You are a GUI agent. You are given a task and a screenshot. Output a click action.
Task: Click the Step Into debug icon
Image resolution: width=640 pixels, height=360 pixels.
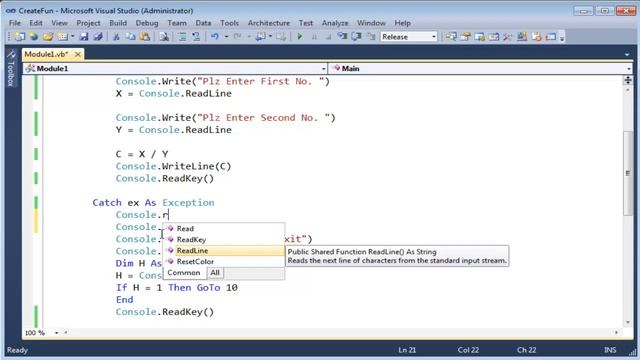point(342,37)
